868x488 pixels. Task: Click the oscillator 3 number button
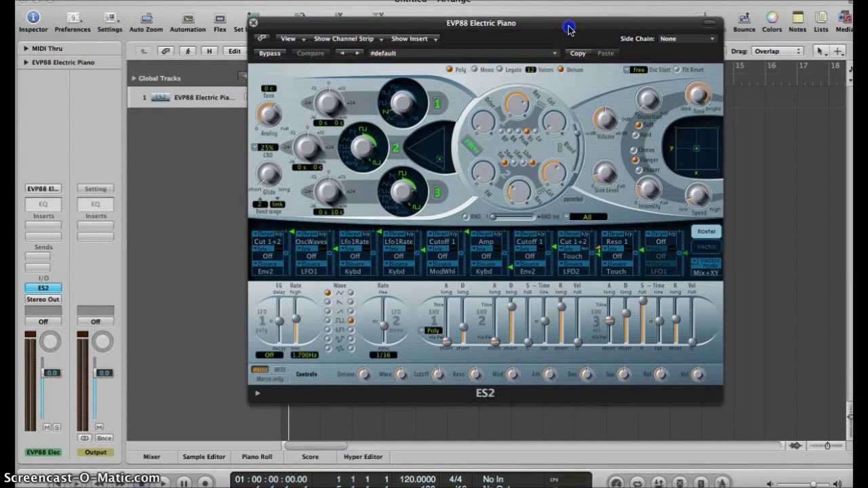click(x=437, y=193)
